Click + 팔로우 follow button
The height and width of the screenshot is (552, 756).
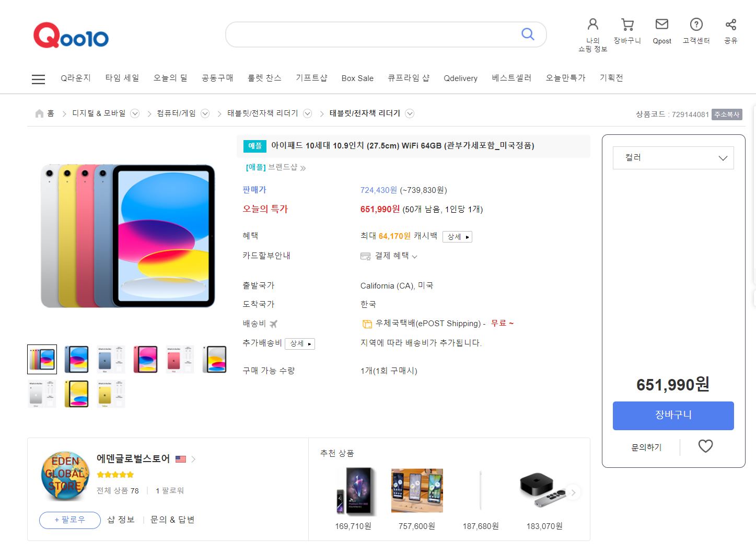[70, 520]
